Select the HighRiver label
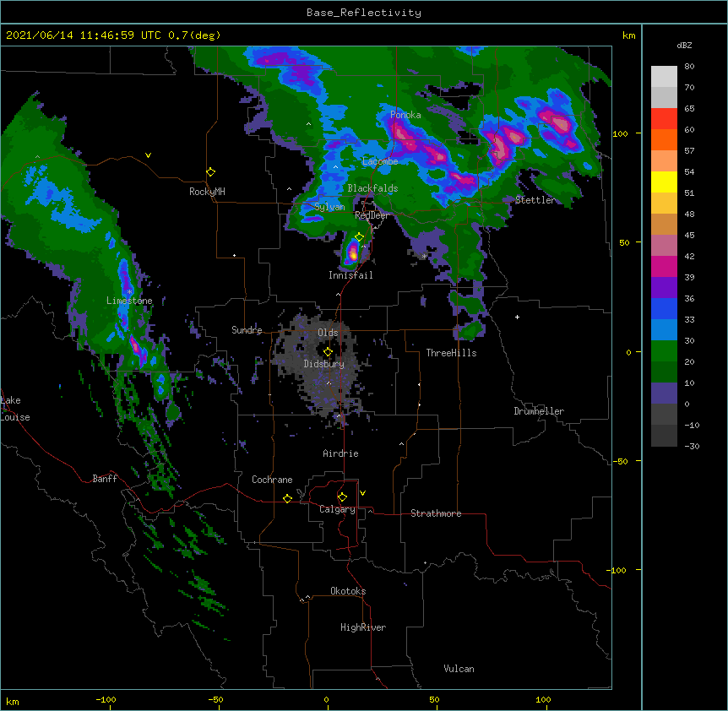 coord(363,627)
